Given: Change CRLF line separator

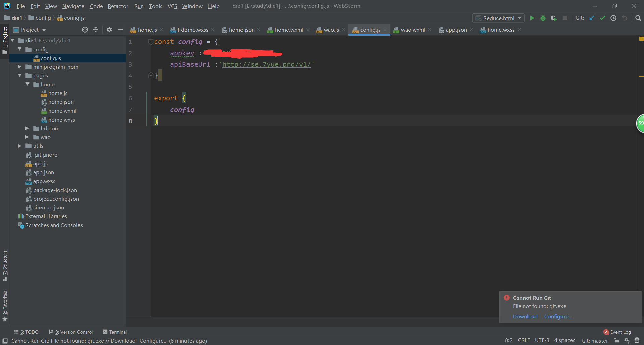Looking at the screenshot, I should click(x=524, y=340).
